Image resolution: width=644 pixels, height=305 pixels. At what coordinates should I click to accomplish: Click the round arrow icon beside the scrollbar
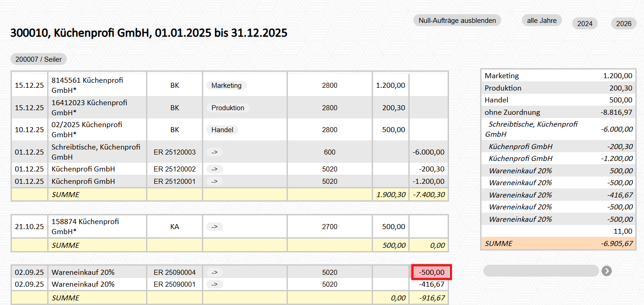point(606,271)
